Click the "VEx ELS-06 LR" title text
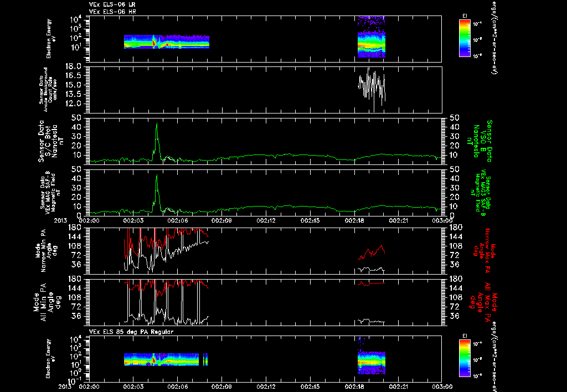 112,4
